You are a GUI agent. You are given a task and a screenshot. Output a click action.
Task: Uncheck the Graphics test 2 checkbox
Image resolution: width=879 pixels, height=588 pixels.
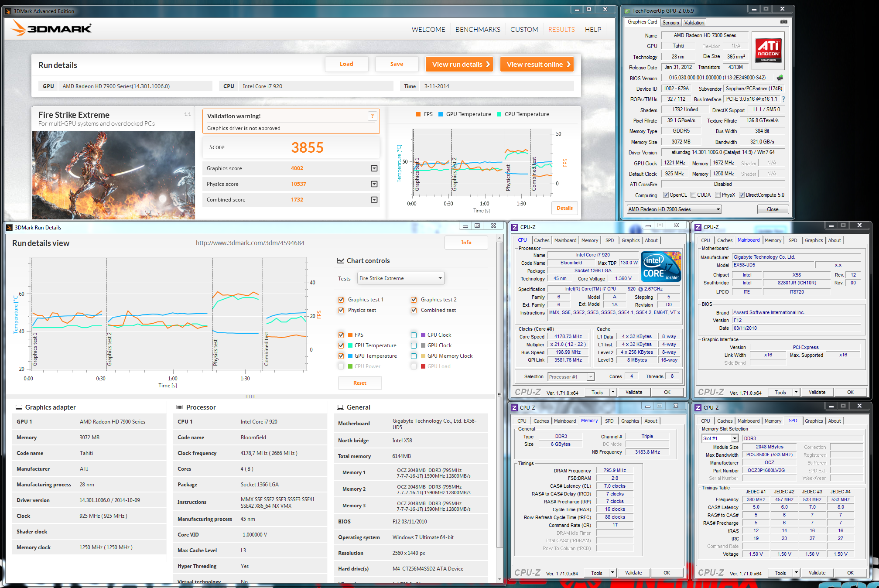[x=414, y=300]
